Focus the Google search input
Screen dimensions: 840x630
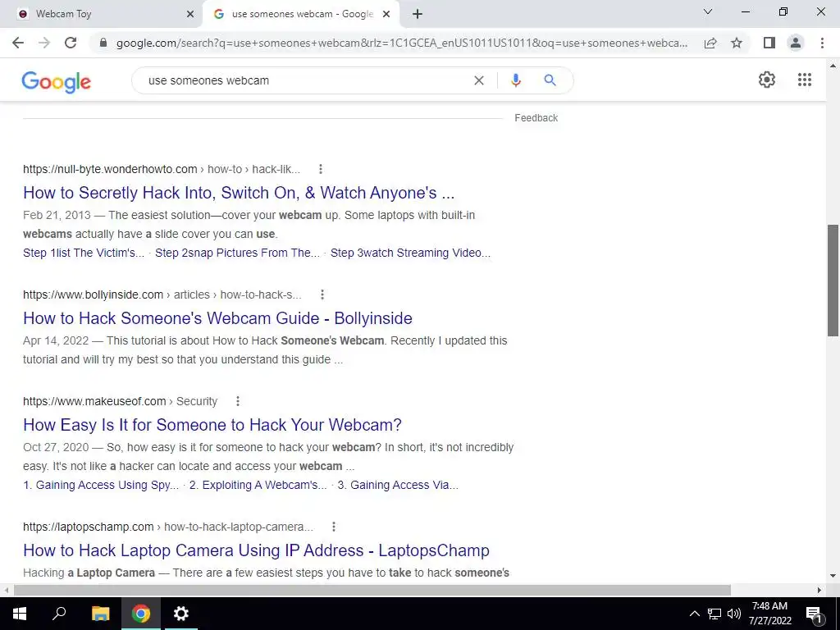coord(305,80)
